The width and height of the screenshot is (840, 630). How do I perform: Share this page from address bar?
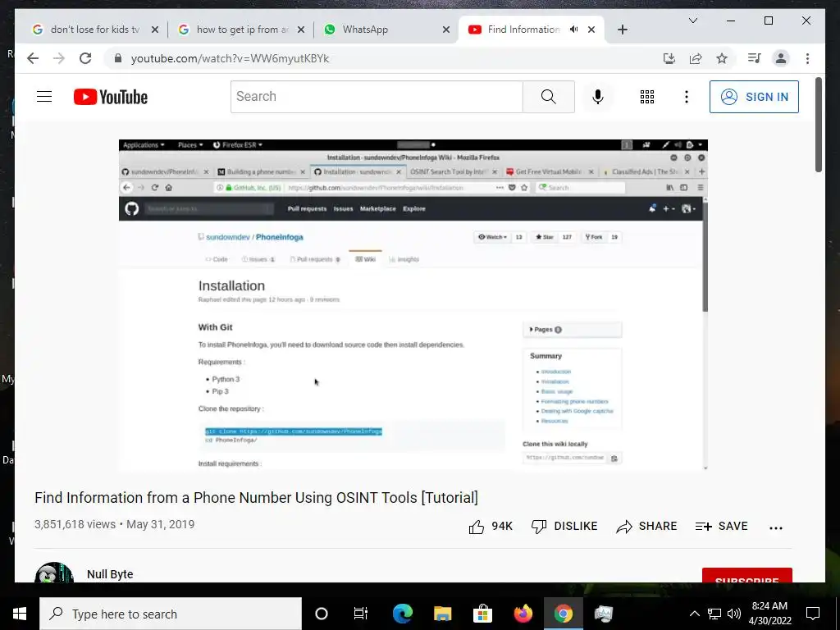696,58
